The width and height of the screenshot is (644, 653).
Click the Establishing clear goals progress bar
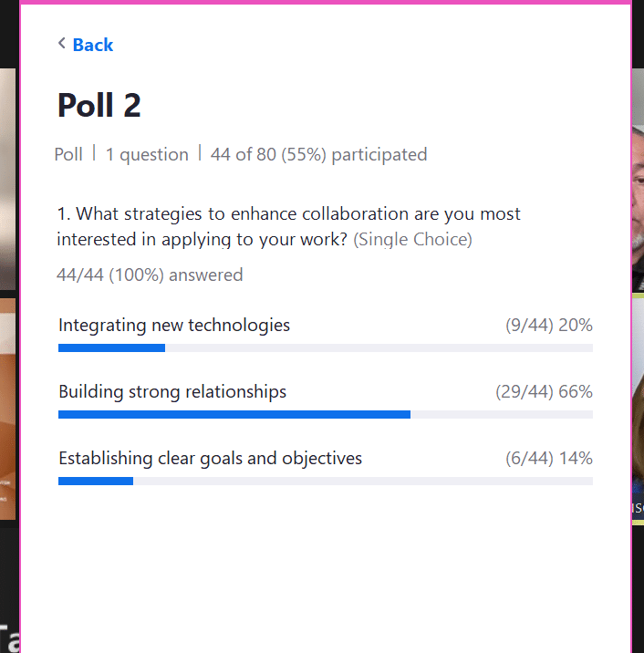click(326, 481)
